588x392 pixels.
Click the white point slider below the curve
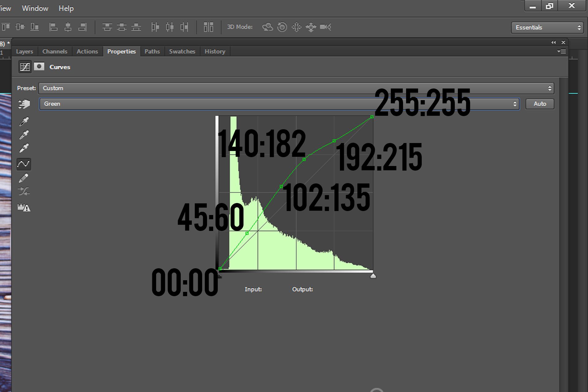(373, 275)
